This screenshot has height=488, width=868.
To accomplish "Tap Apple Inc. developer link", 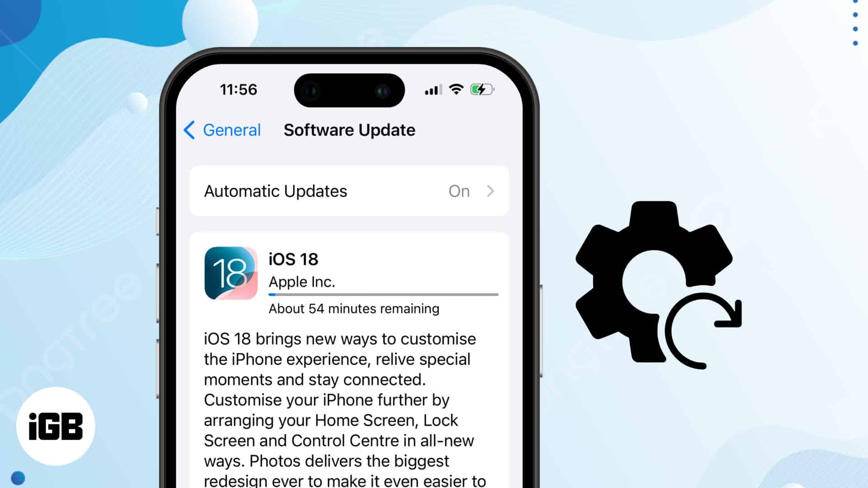I will click(302, 281).
